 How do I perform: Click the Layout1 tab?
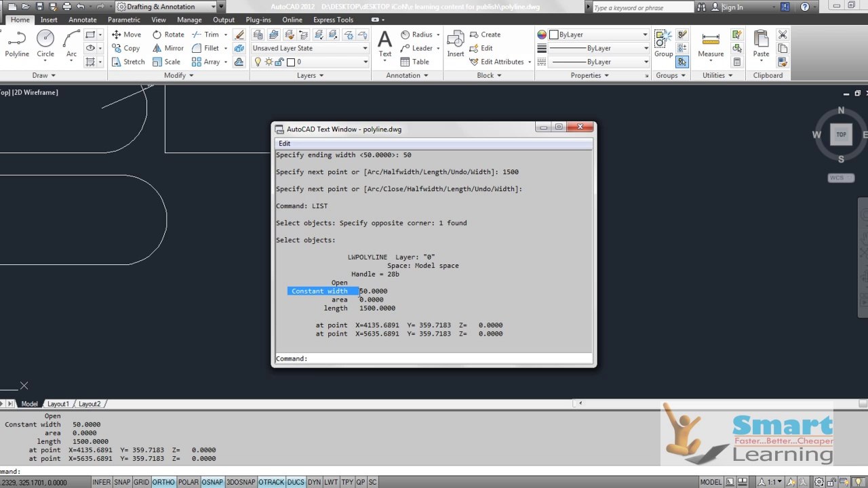pyautogui.click(x=58, y=404)
